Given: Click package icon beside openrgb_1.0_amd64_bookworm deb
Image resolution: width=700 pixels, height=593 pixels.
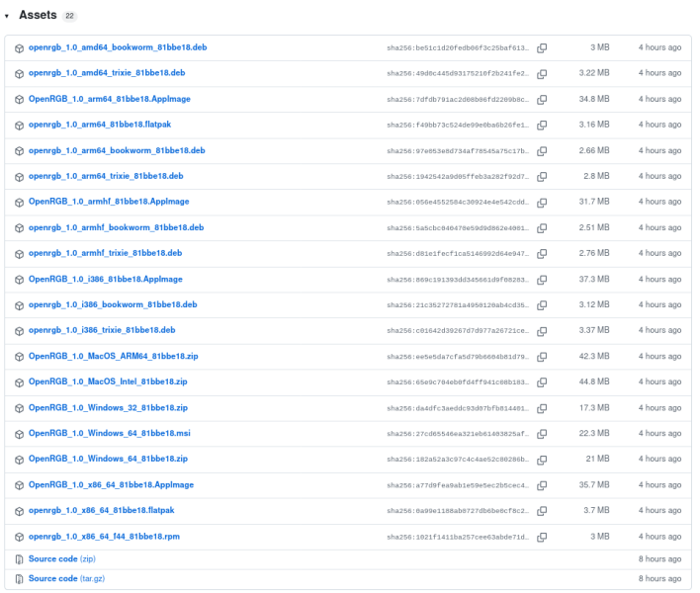Looking at the screenshot, I should click(x=19, y=48).
